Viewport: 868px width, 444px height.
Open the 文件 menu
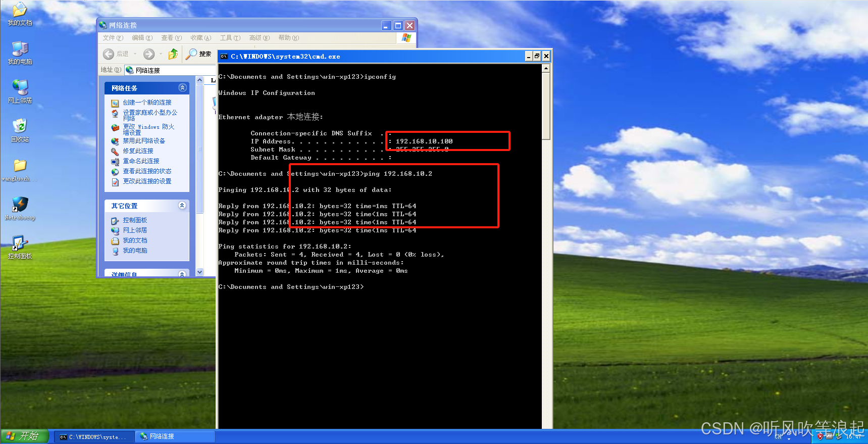click(113, 38)
